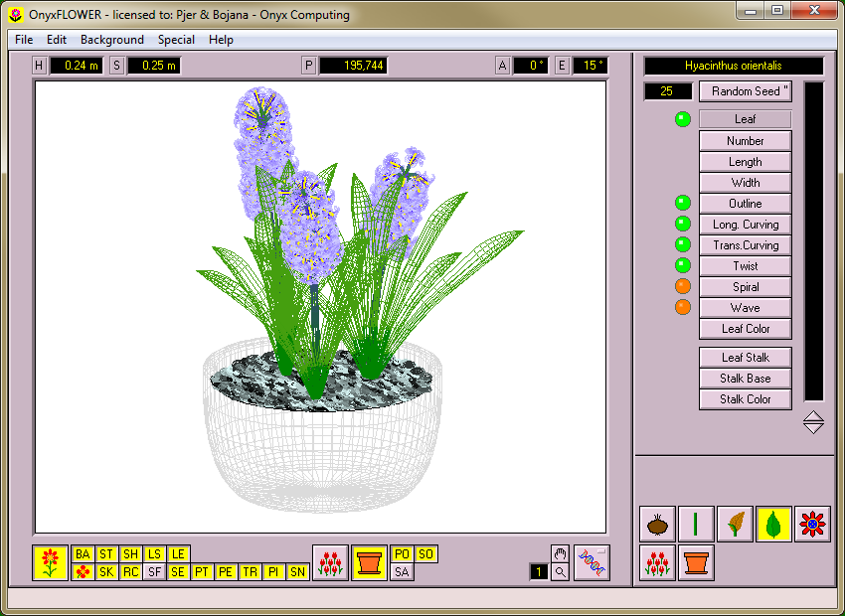Click the up/down arrow stepper below slider
The width and height of the screenshot is (845, 616).
(x=813, y=422)
